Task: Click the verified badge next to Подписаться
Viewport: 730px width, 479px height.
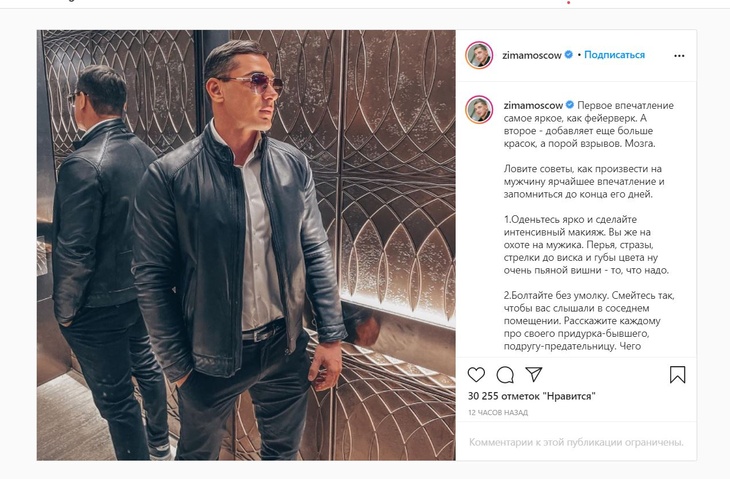Action: 569,55
